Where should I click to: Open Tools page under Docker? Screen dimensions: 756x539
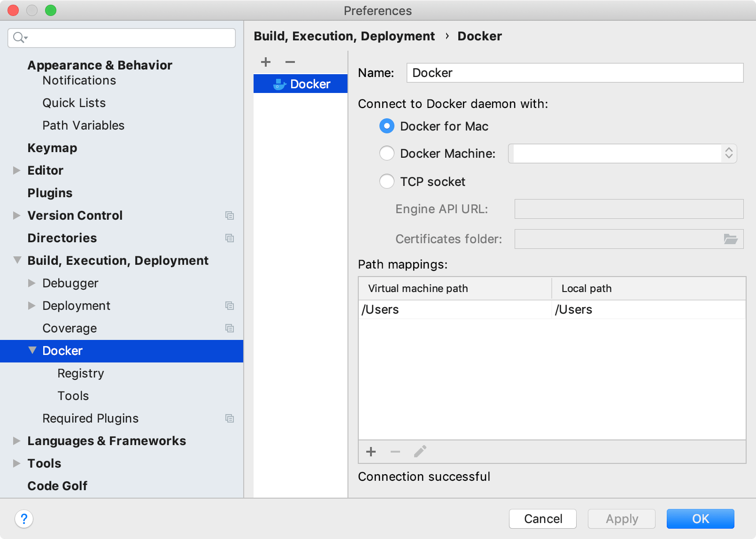73,396
